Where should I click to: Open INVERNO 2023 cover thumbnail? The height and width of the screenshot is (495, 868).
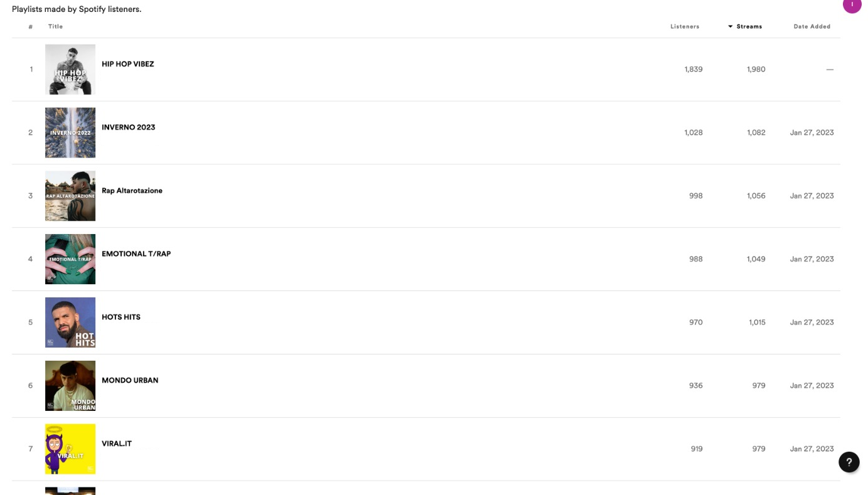click(70, 133)
